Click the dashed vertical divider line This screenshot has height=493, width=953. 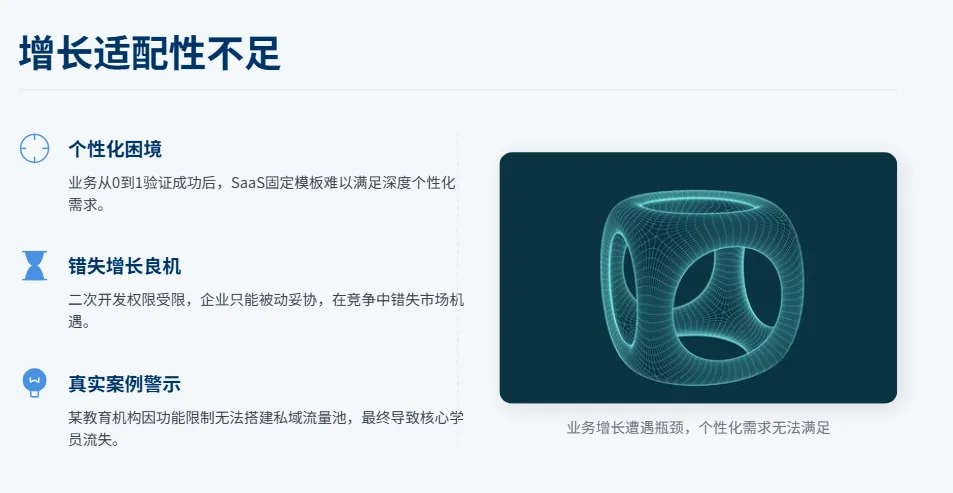pos(458,289)
